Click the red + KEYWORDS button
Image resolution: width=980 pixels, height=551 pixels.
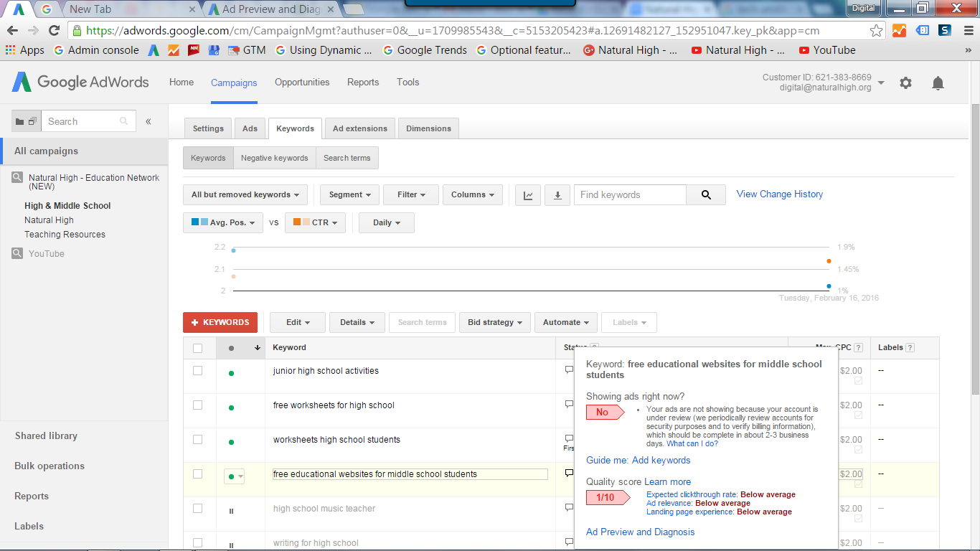220,322
